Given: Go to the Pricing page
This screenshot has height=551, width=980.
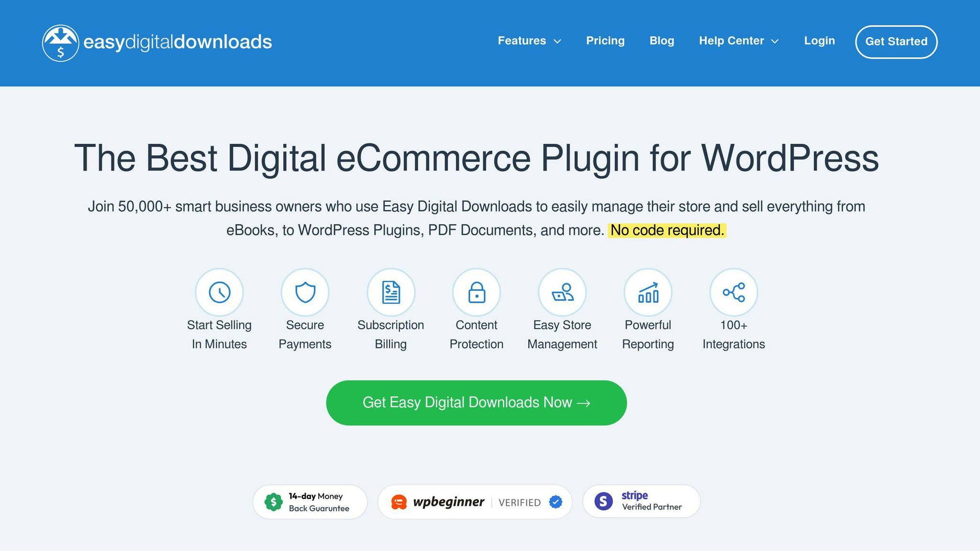Looking at the screenshot, I should click(x=605, y=41).
